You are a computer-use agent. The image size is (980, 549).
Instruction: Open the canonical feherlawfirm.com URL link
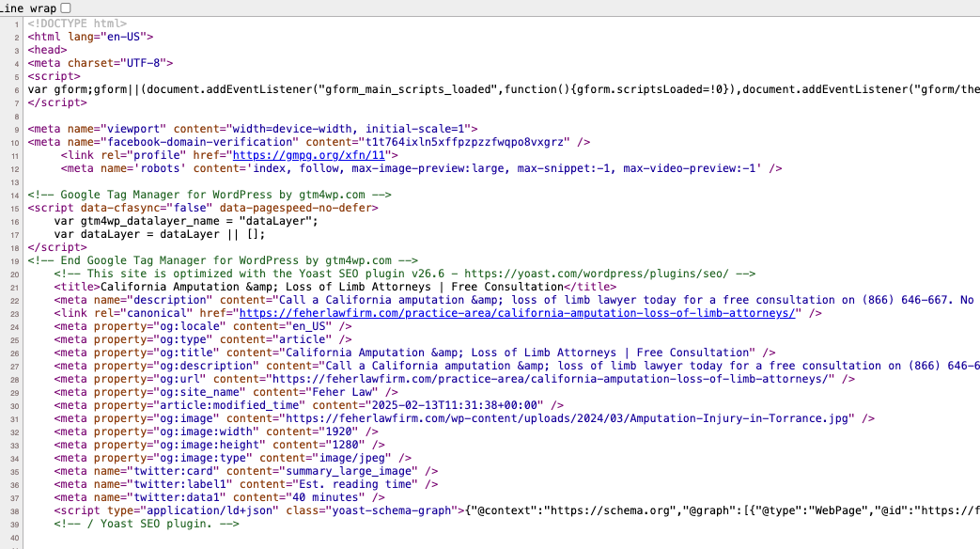(518, 313)
